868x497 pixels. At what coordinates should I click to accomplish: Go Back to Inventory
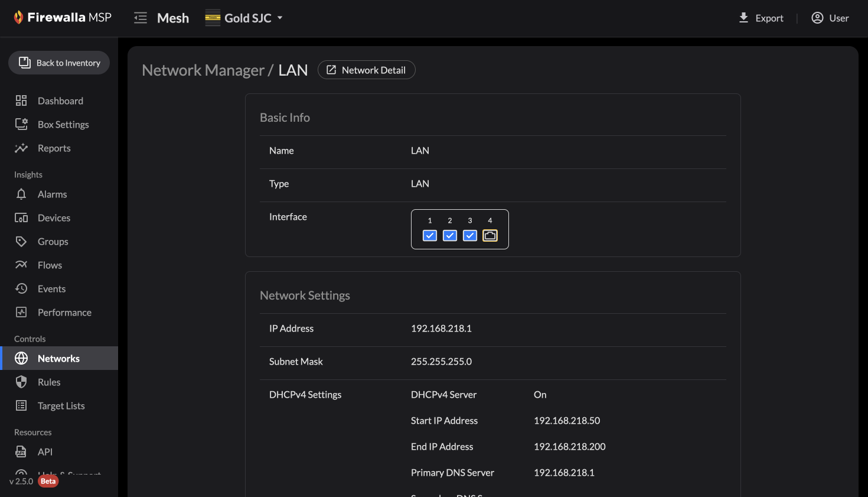[59, 63]
